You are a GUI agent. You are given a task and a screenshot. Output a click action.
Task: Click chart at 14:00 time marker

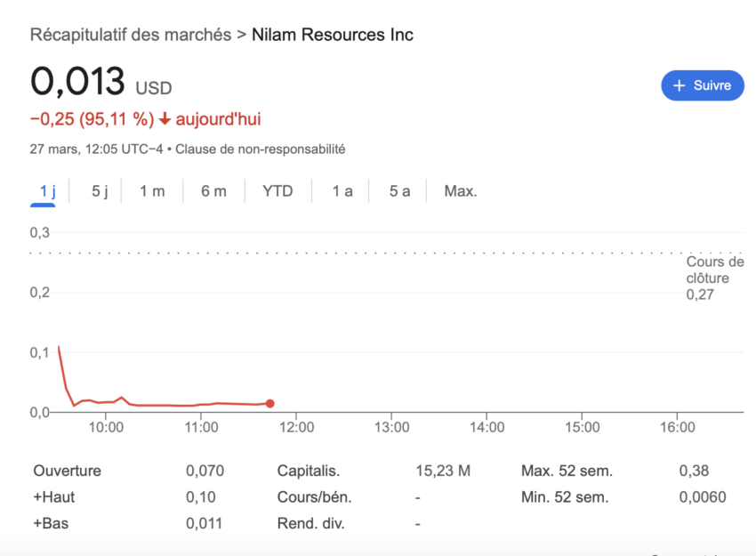pyautogui.click(x=487, y=427)
